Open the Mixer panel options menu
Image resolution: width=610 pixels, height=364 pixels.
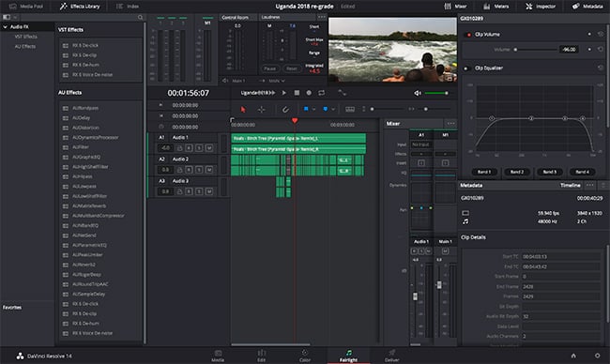click(x=450, y=123)
